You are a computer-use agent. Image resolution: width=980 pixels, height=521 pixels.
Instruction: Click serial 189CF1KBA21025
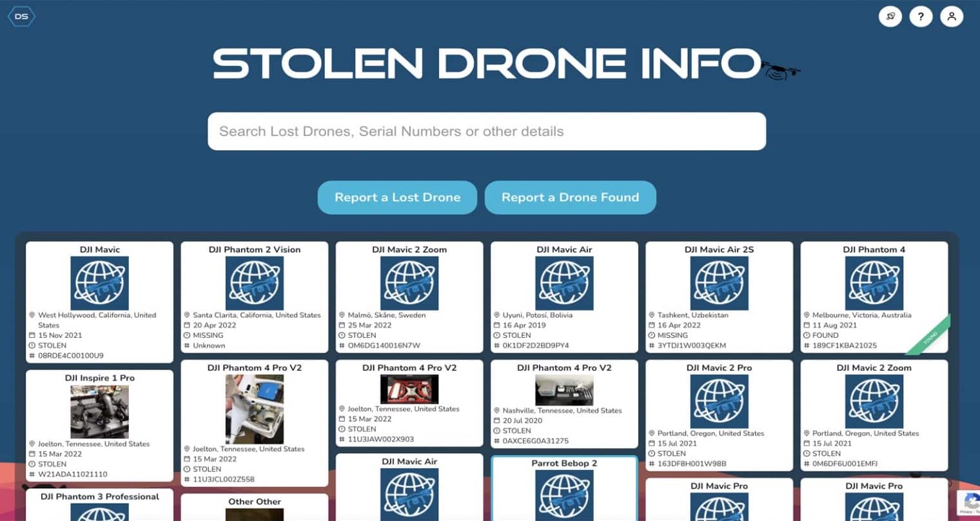point(845,346)
